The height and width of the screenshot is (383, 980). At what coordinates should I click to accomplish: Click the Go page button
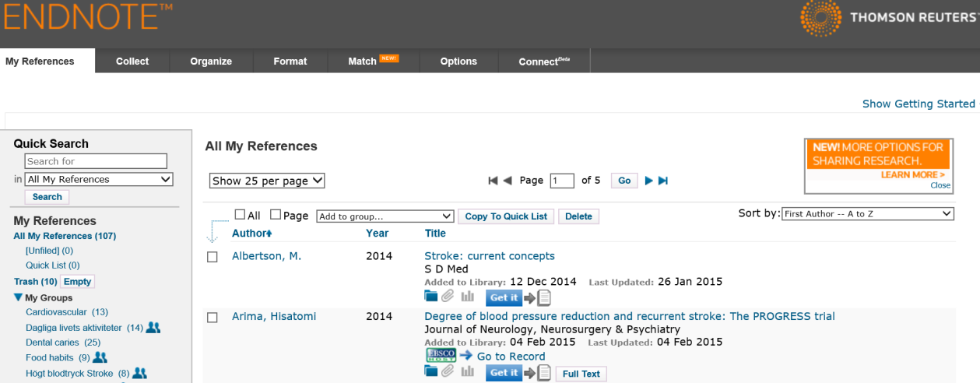point(624,181)
